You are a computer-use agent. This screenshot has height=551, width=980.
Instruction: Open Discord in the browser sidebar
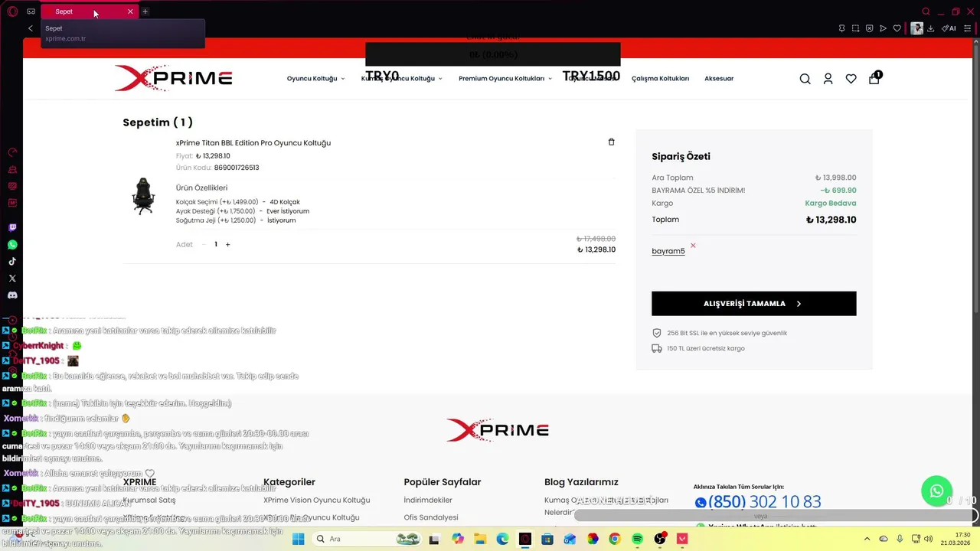tap(12, 295)
